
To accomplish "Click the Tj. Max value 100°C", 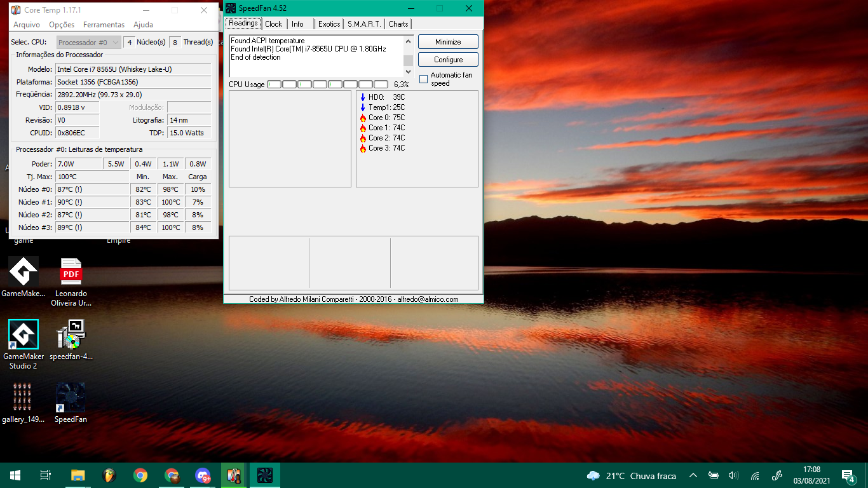I will pos(92,177).
